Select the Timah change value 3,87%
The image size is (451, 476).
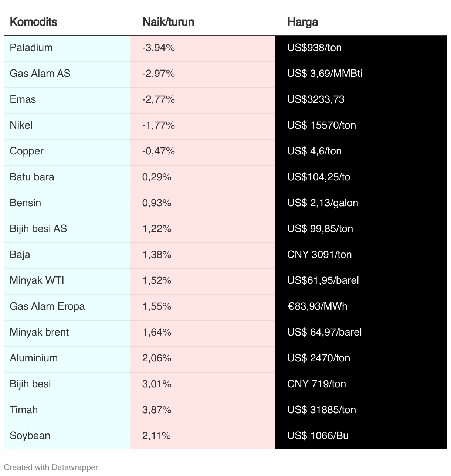point(157,410)
